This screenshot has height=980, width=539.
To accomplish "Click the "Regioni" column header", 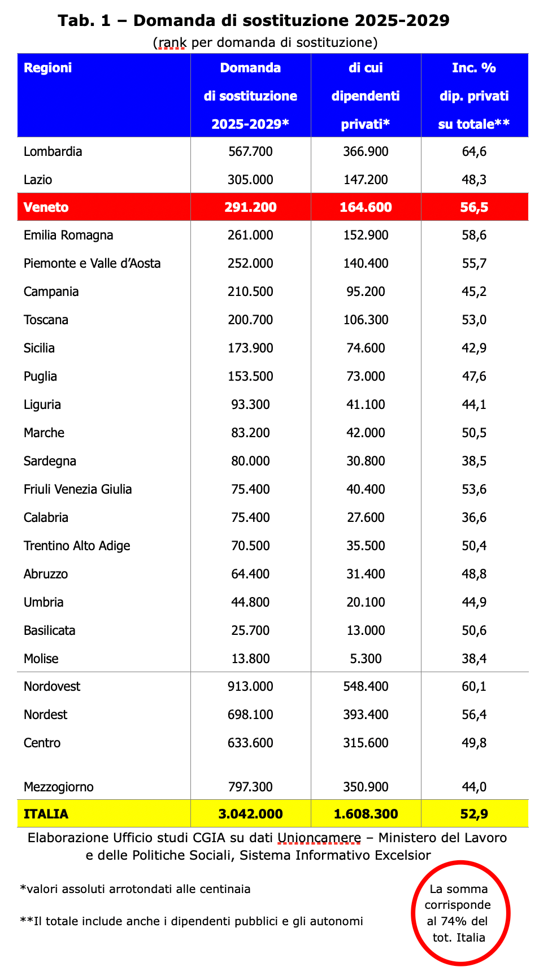I will 48,68.
